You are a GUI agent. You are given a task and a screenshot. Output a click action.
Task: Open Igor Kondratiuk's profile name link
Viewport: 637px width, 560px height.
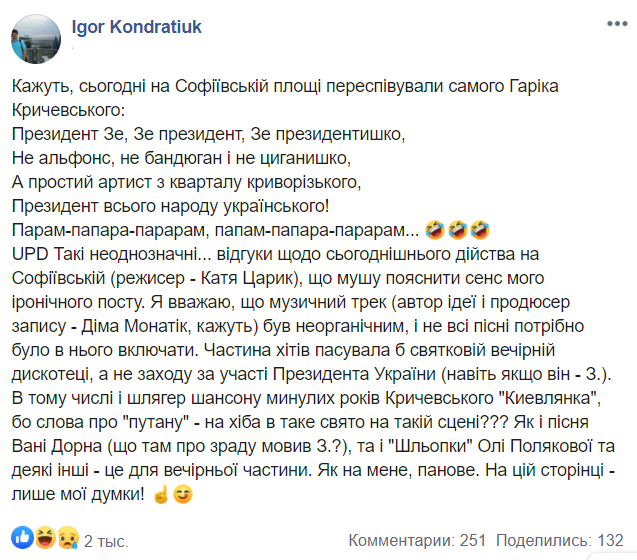(x=128, y=21)
